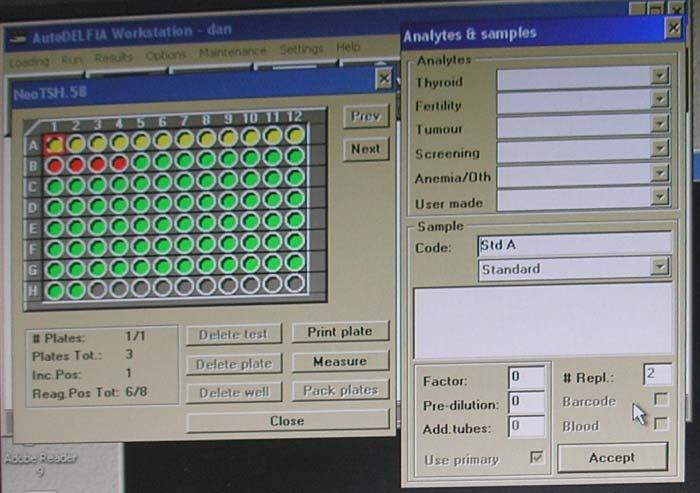
Task: Open the Run menu
Action: click(72, 59)
